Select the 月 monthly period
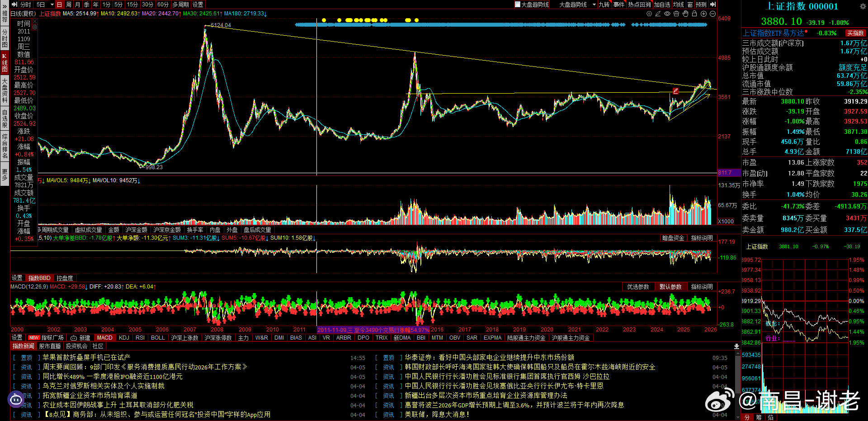Viewport: 868px width, 421px height. tap(77, 5)
